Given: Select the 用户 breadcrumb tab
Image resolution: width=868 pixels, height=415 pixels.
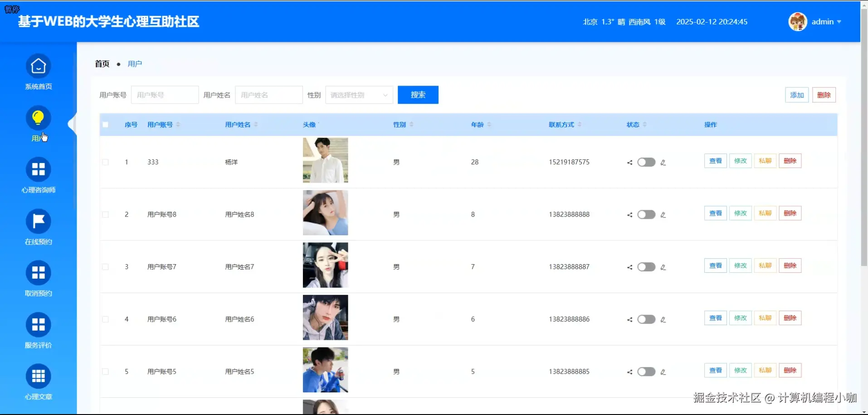Looking at the screenshot, I should [x=135, y=63].
